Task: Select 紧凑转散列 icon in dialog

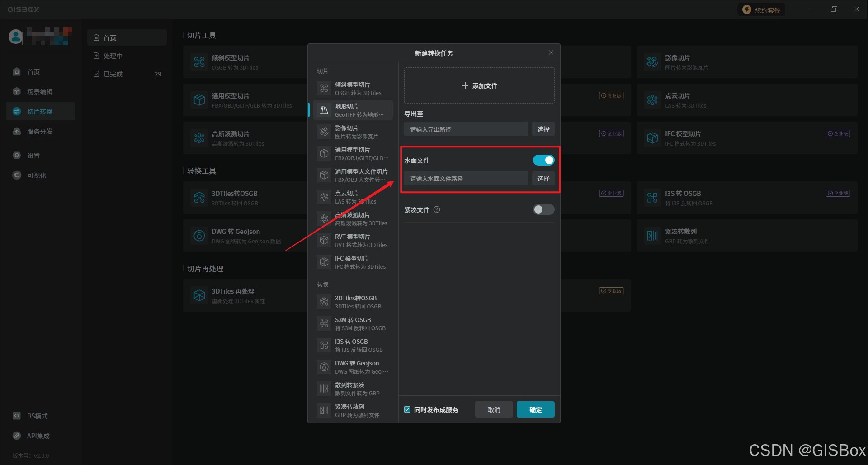Action: (x=324, y=410)
